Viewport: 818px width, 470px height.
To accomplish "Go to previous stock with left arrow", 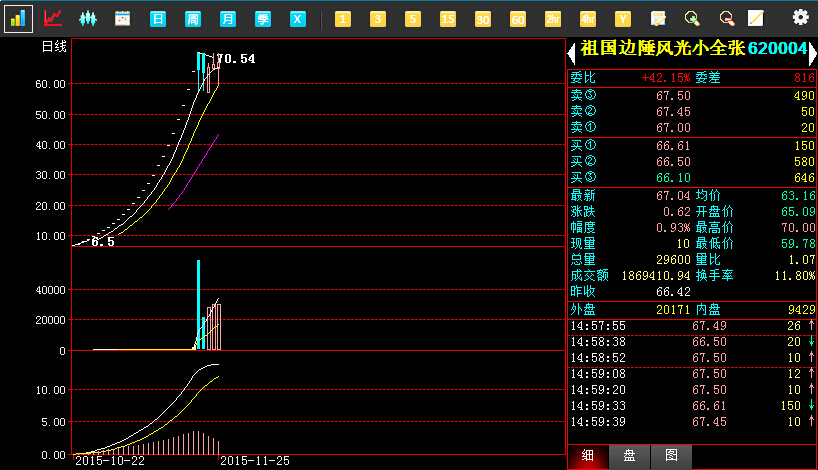I will tap(572, 49).
